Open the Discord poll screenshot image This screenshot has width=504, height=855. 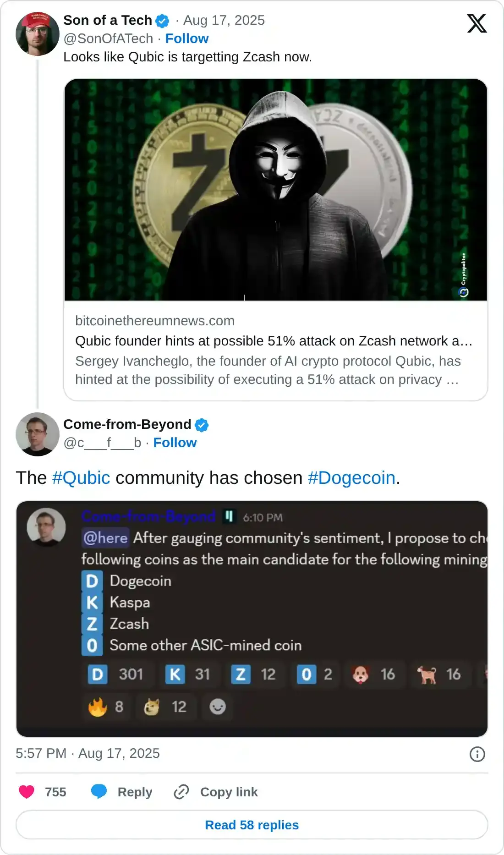tap(252, 619)
